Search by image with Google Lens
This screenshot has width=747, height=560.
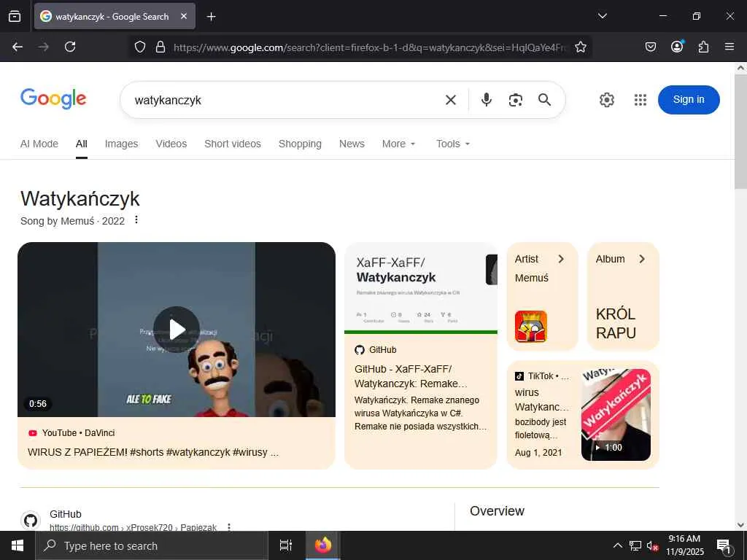tap(516, 100)
